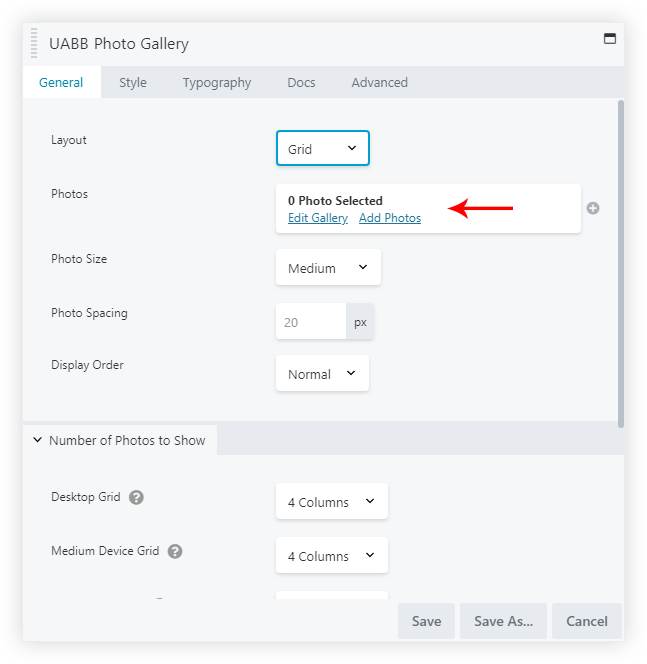The width and height of the screenshot is (647, 664).
Task: Switch to the Style tab
Action: [x=133, y=83]
